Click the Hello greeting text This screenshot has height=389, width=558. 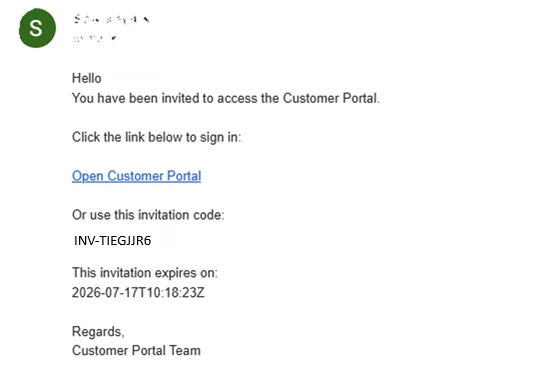click(86, 78)
